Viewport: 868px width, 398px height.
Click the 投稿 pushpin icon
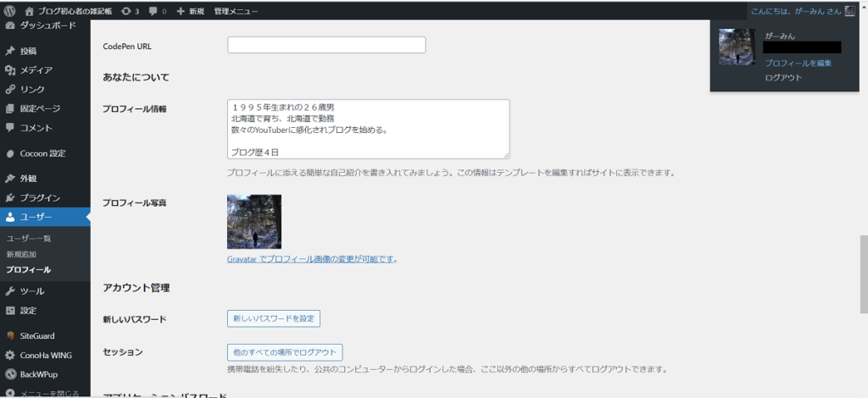click(x=9, y=51)
